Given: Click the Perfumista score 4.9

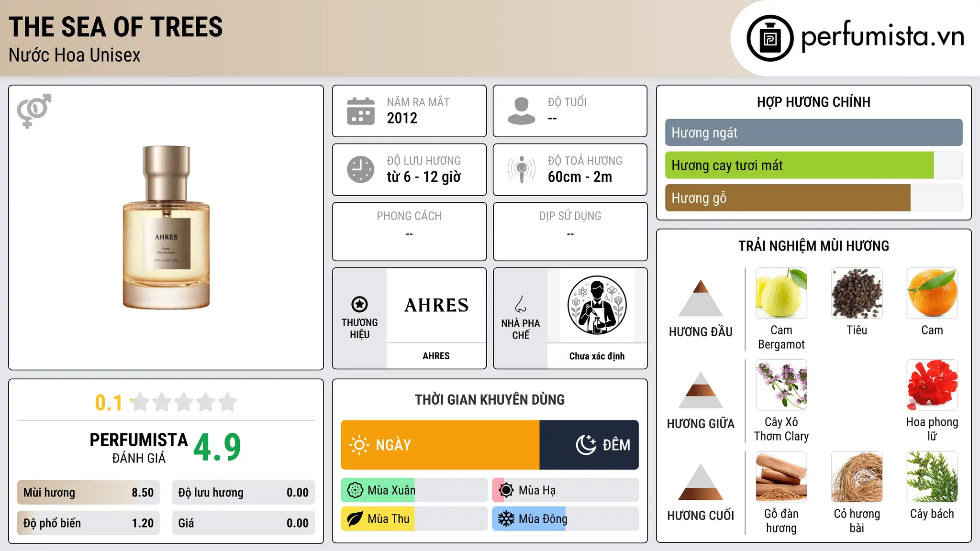Looking at the screenshot, I should tap(217, 447).
